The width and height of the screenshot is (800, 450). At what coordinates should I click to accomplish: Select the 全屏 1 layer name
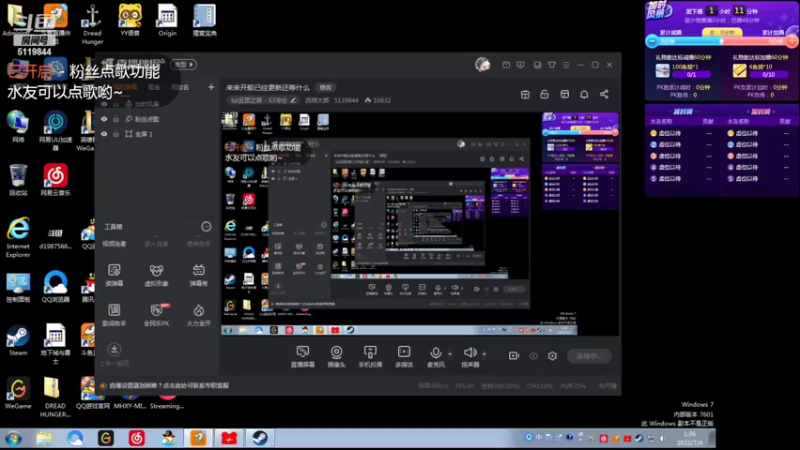coord(144,134)
